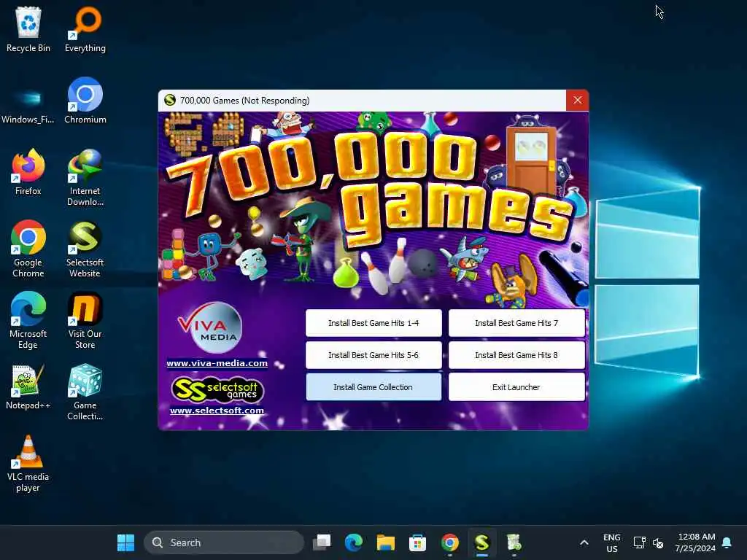Select the Firefox desktop shortcut
This screenshot has height=560, width=747.
pyautogui.click(x=28, y=172)
